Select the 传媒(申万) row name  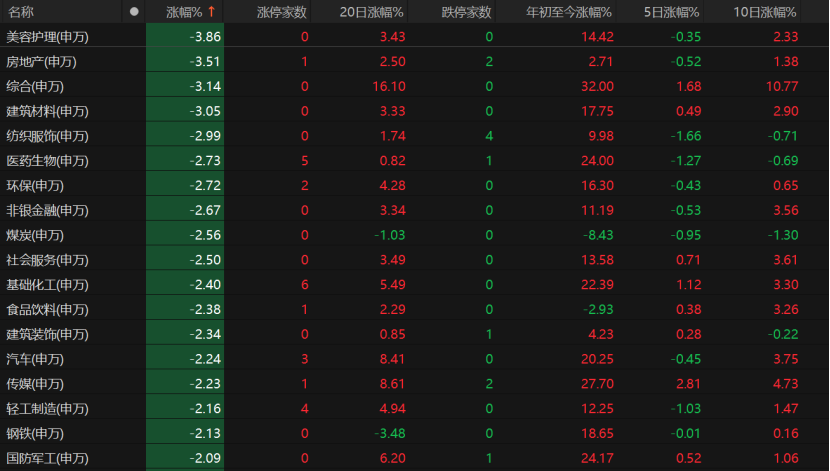tap(35, 384)
